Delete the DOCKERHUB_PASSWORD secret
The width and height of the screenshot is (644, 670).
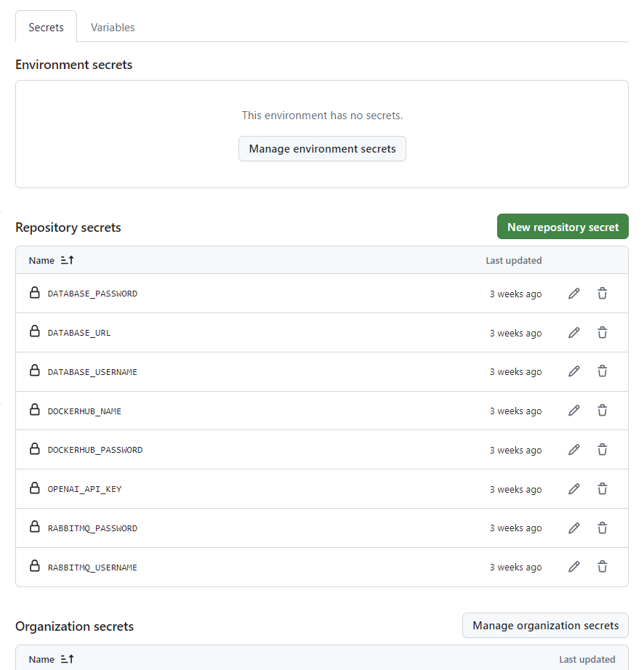pyautogui.click(x=603, y=450)
